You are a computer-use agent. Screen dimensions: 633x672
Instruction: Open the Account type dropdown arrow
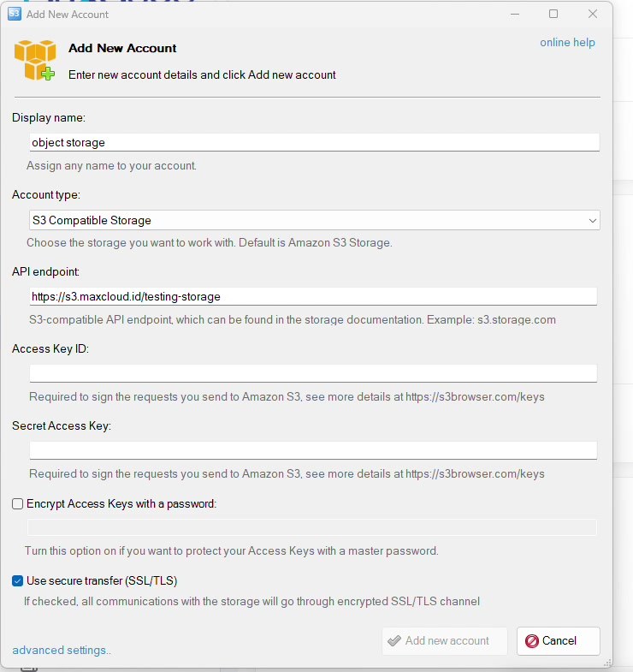592,221
